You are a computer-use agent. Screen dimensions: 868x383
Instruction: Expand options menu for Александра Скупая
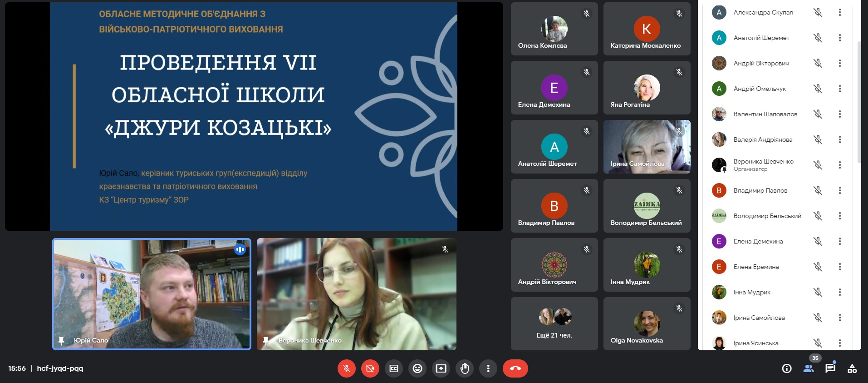(x=840, y=12)
